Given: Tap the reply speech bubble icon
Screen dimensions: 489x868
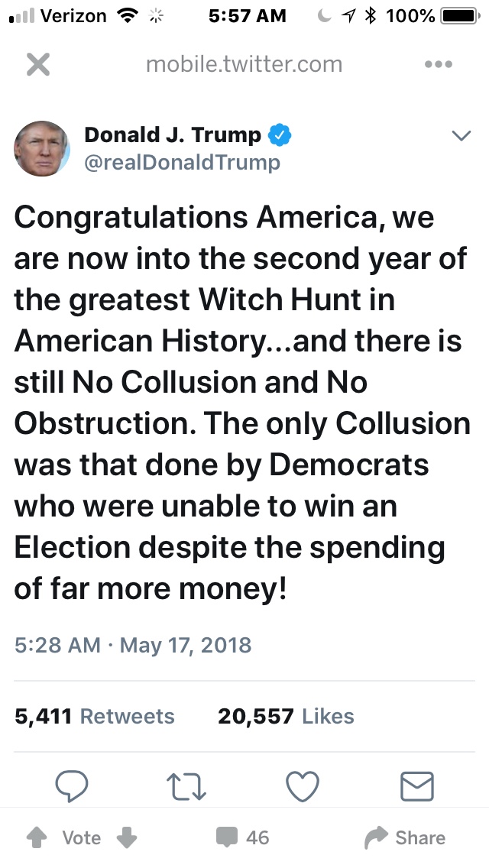Looking at the screenshot, I should (x=73, y=785).
